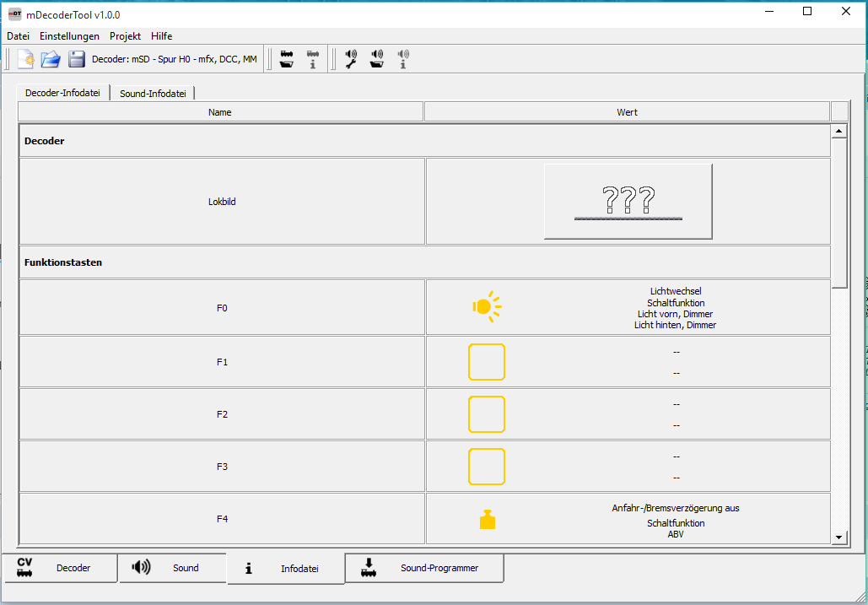Open the CV Decoder bottom section
Viewport: 868px width, 605px height.
[x=61, y=568]
